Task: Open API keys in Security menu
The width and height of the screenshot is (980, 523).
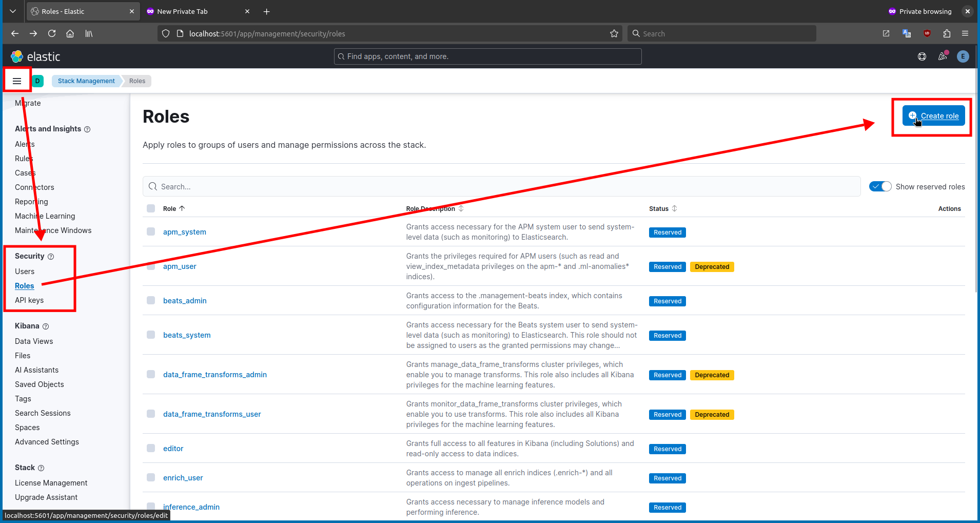Action: point(29,300)
